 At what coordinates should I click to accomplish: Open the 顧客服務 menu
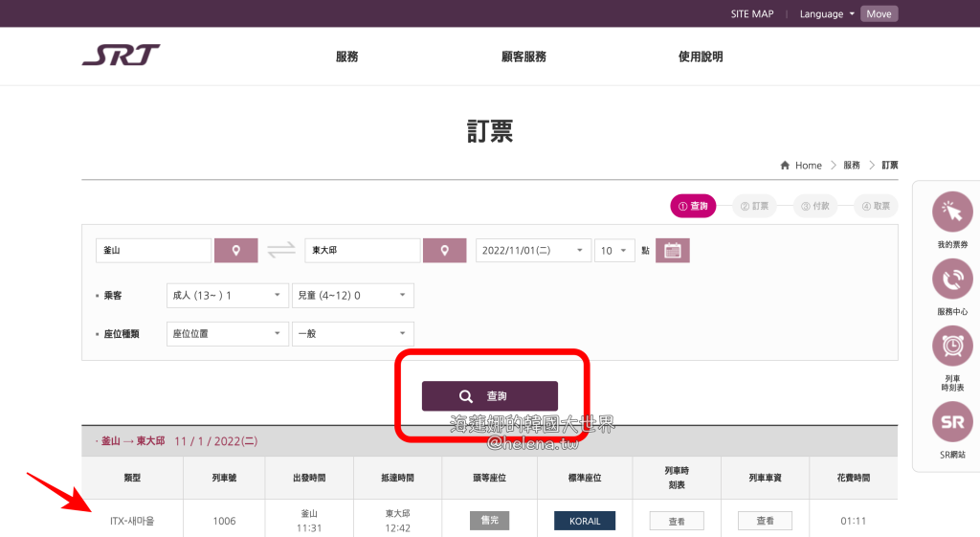[x=523, y=56]
